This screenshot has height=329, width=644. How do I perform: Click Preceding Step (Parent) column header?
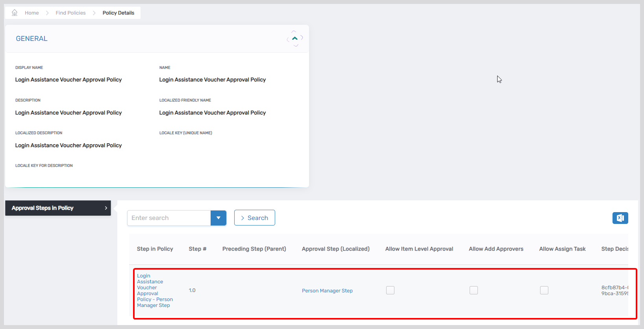(254, 249)
